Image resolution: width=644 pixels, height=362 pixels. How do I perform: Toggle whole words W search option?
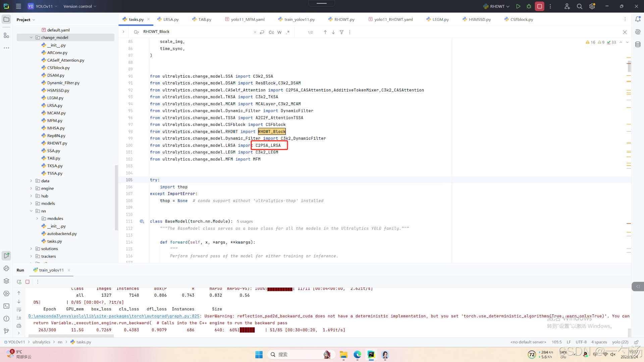click(279, 32)
